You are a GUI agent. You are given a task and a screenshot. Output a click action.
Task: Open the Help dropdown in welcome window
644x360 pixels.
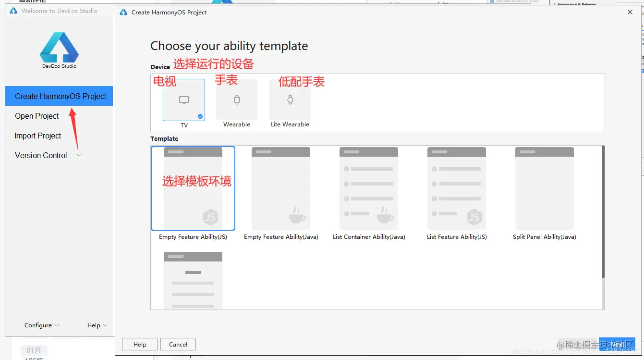[x=97, y=325]
